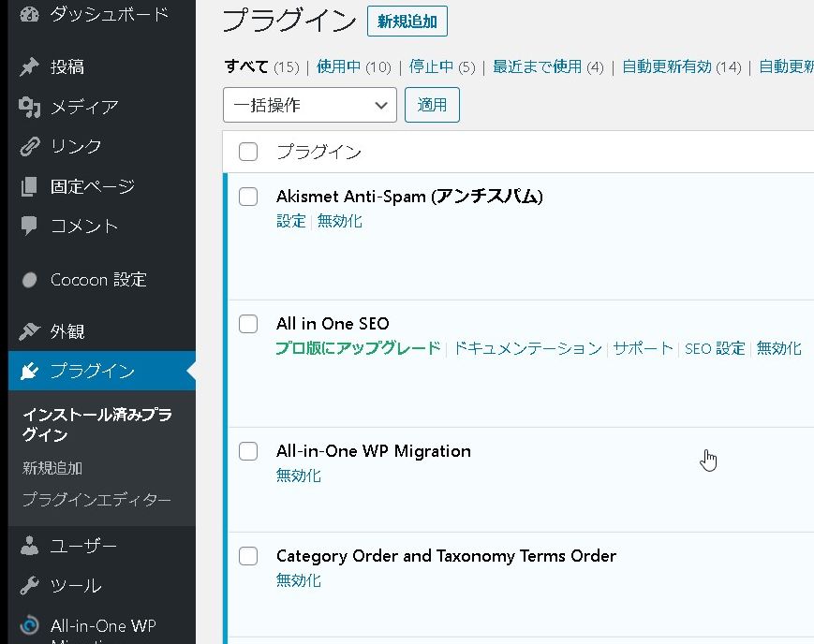The image size is (814, 644).
Task: Click the wrench icon beside ツール
Action: tap(30, 586)
